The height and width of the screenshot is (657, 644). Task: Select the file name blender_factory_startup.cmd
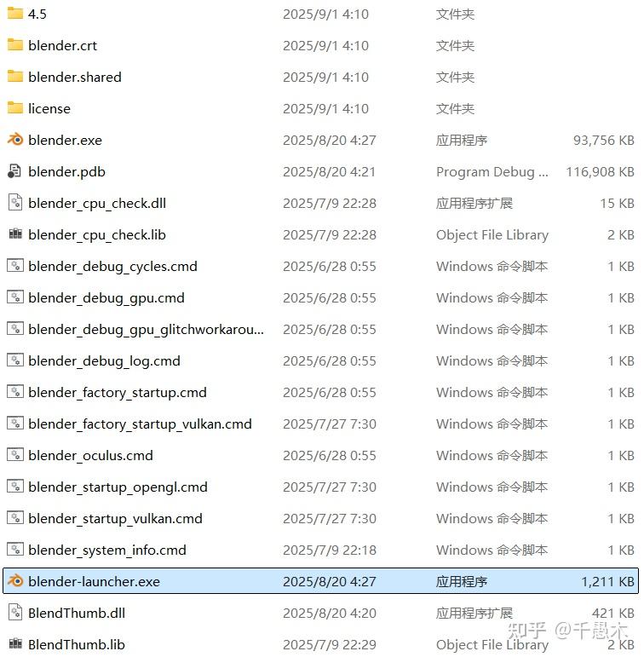(x=118, y=393)
